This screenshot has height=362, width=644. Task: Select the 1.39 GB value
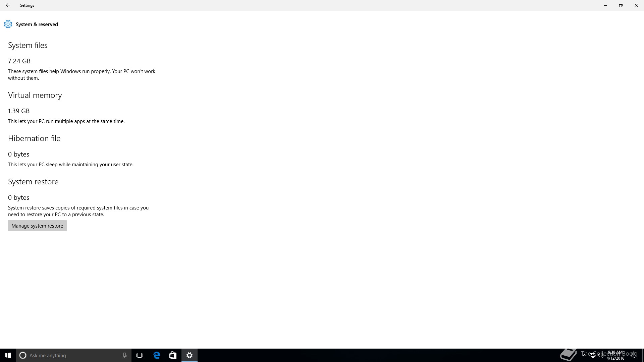coord(19,111)
